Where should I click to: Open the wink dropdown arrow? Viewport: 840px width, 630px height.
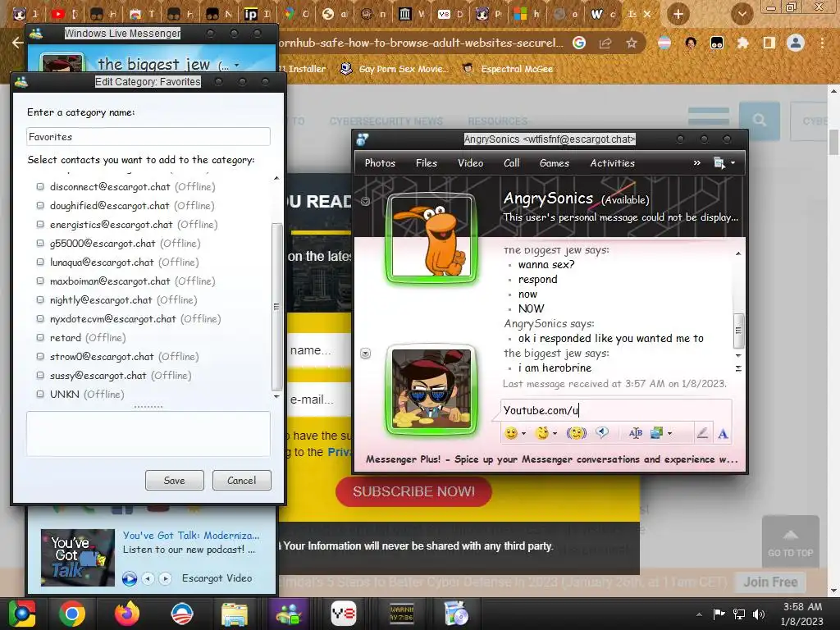click(555, 433)
